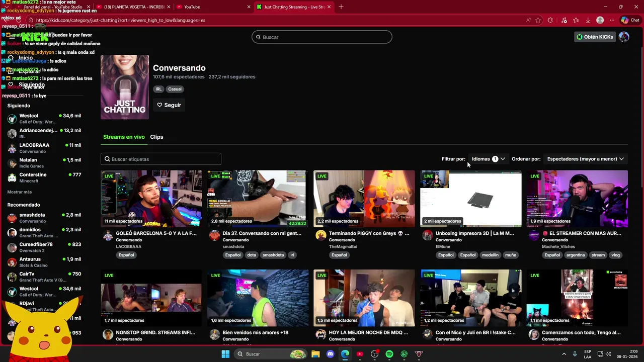Image resolution: width=644 pixels, height=362 pixels.
Task: Open the ElMune channel name link
Action: click(443, 247)
